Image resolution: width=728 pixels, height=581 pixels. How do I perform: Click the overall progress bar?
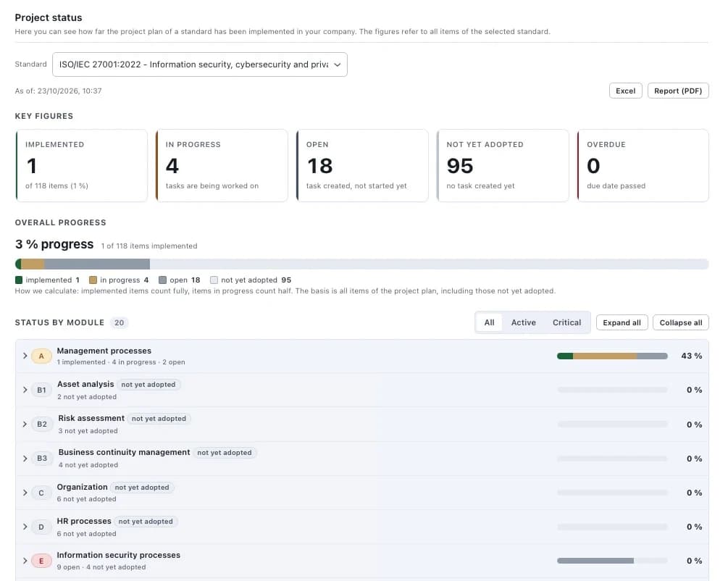pyautogui.click(x=361, y=264)
